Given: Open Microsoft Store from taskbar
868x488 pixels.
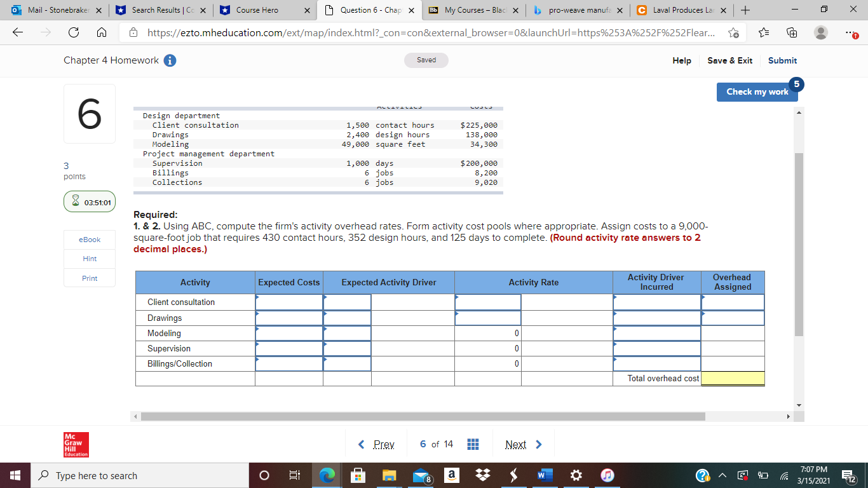Looking at the screenshot, I should pyautogui.click(x=359, y=475).
